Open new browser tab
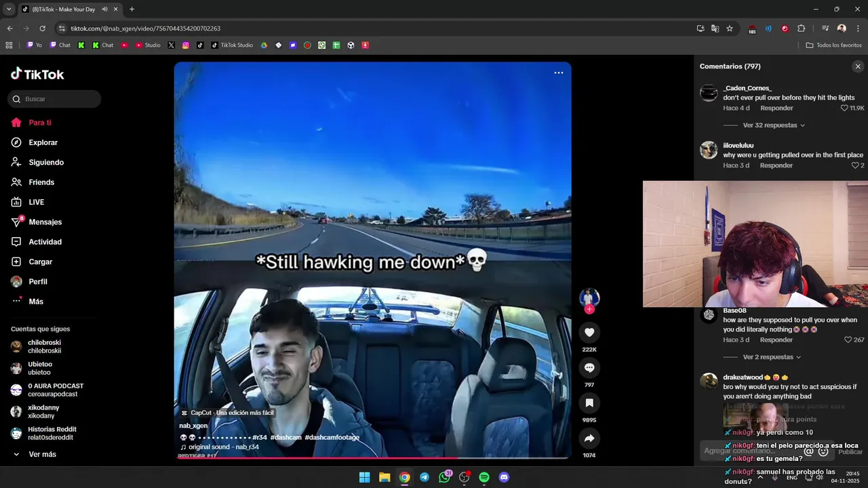This screenshot has width=868, height=488. click(132, 9)
